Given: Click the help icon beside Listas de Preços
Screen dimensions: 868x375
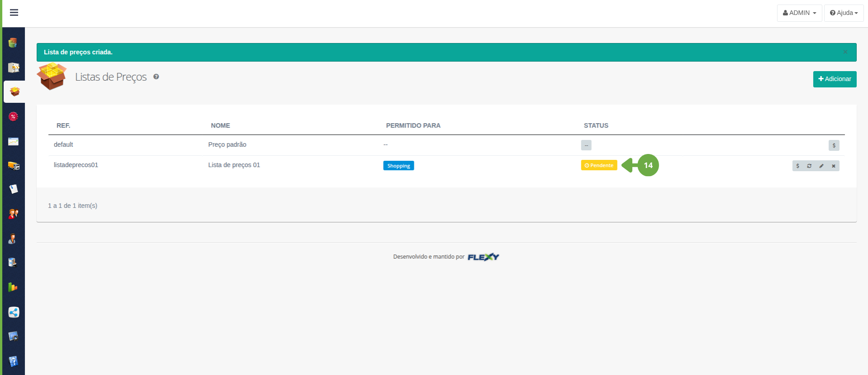Looking at the screenshot, I should click(x=156, y=77).
